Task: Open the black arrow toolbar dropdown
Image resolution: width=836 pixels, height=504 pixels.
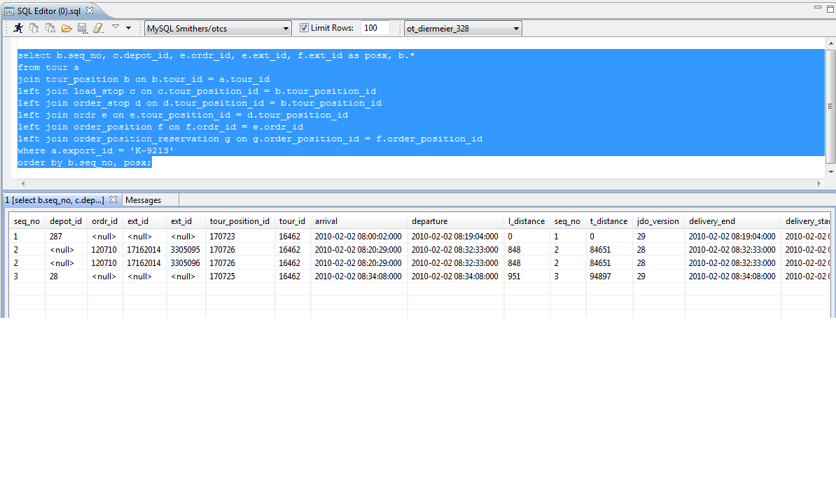Action: (x=129, y=28)
